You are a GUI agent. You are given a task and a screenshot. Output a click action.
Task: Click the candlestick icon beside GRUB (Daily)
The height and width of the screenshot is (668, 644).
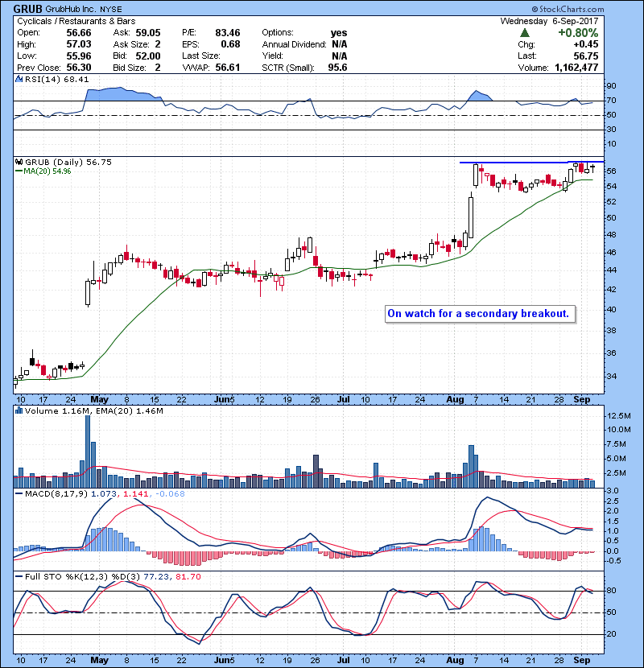tap(19, 163)
